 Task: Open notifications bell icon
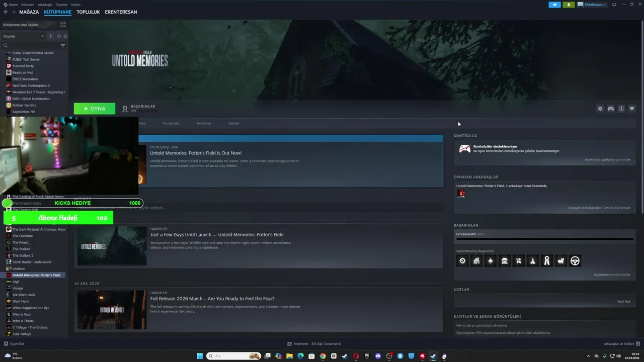[x=569, y=5]
